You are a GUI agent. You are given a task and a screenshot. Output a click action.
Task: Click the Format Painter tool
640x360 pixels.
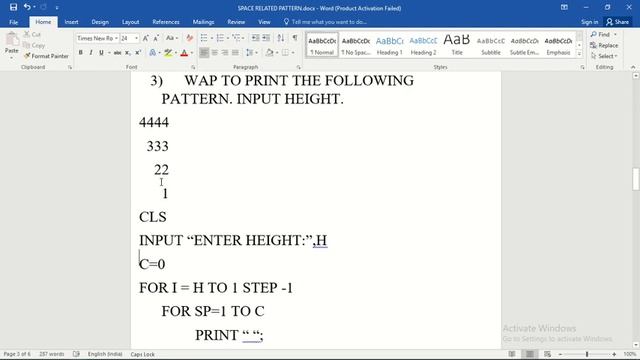(x=46, y=56)
